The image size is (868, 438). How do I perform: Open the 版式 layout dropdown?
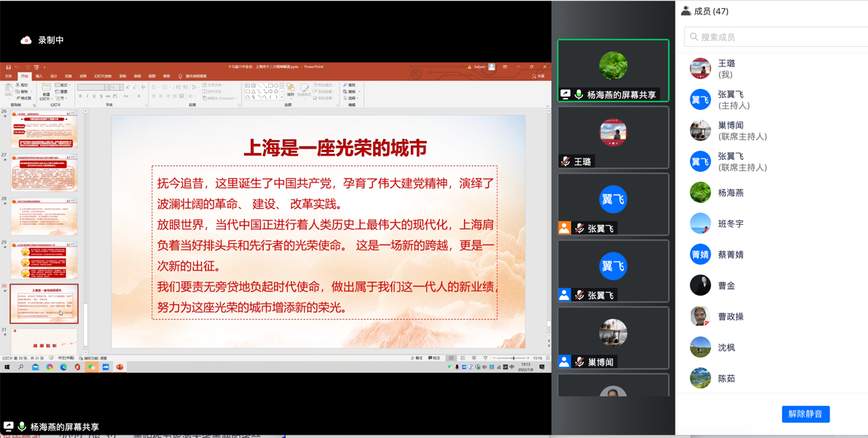[63, 85]
